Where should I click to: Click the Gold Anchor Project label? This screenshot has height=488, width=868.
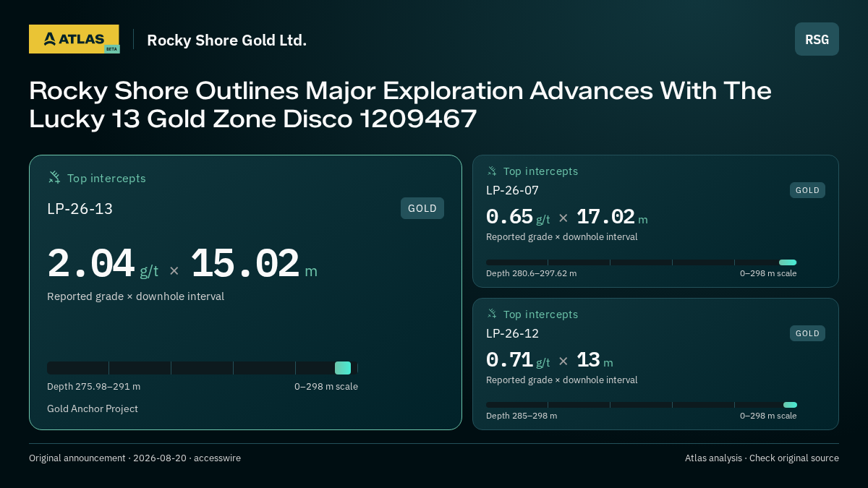click(x=93, y=409)
